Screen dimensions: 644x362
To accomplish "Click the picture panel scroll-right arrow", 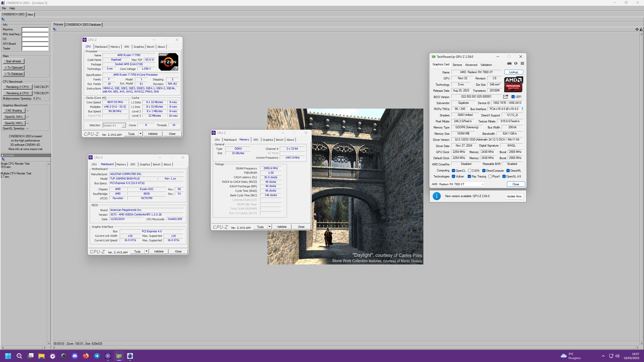I will (x=637, y=347).
